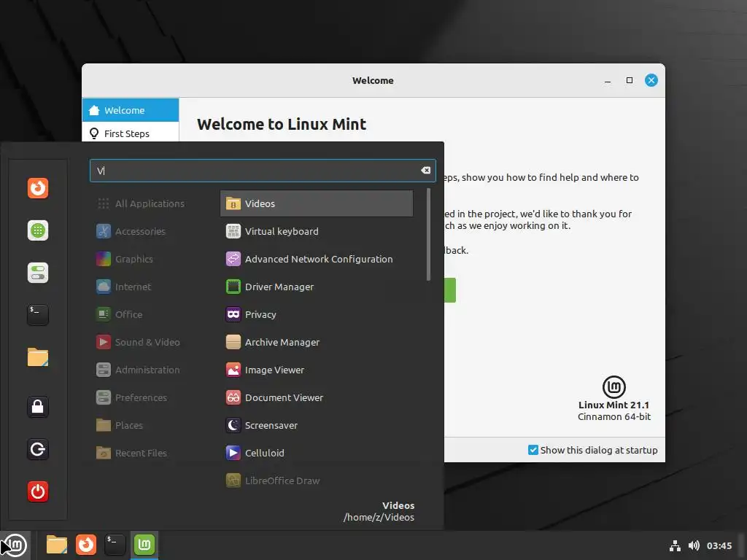The image size is (747, 560).
Task: Launch Firefox from the bottom panel
Action: pyautogui.click(x=86, y=545)
